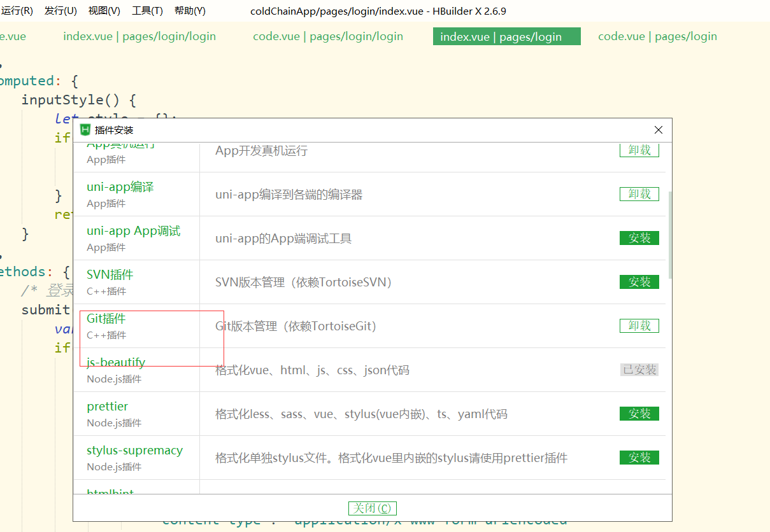Click description '格式化vue、html、js、css、json代码'
Image resolution: width=770 pixels, height=532 pixels.
pyautogui.click(x=312, y=370)
